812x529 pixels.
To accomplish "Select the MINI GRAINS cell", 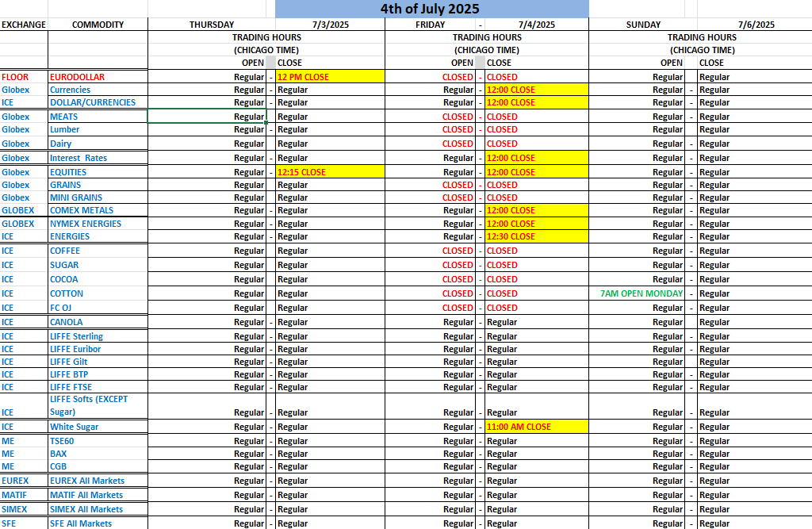I will 98,197.
